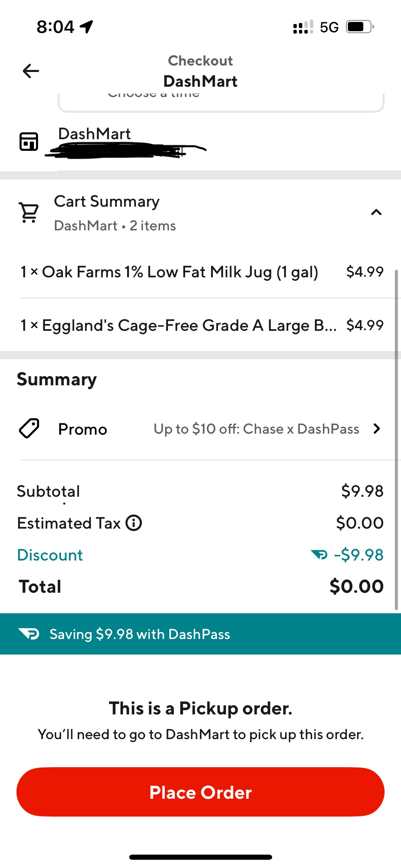Tap the location arrow in status bar
The width and height of the screenshot is (401, 868).
86,27
